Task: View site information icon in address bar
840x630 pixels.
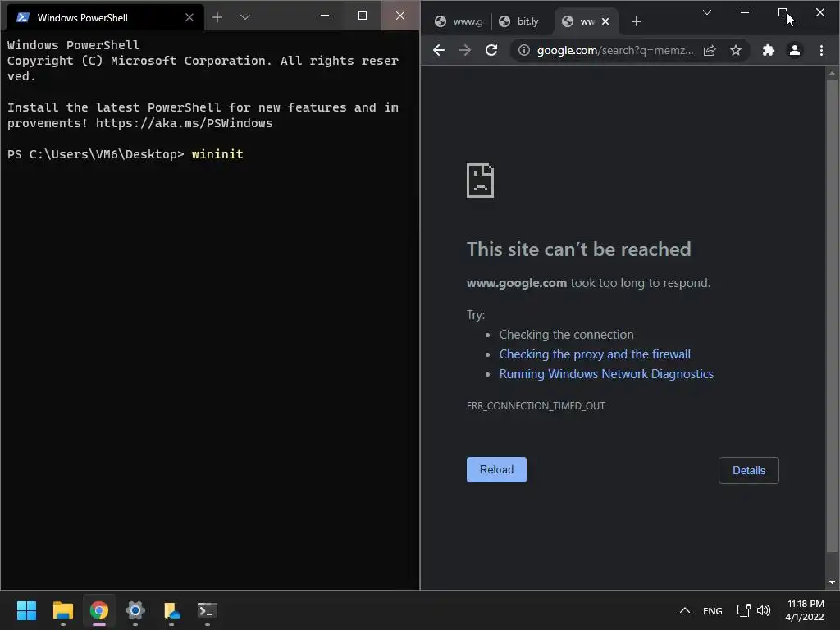Action: tap(524, 50)
